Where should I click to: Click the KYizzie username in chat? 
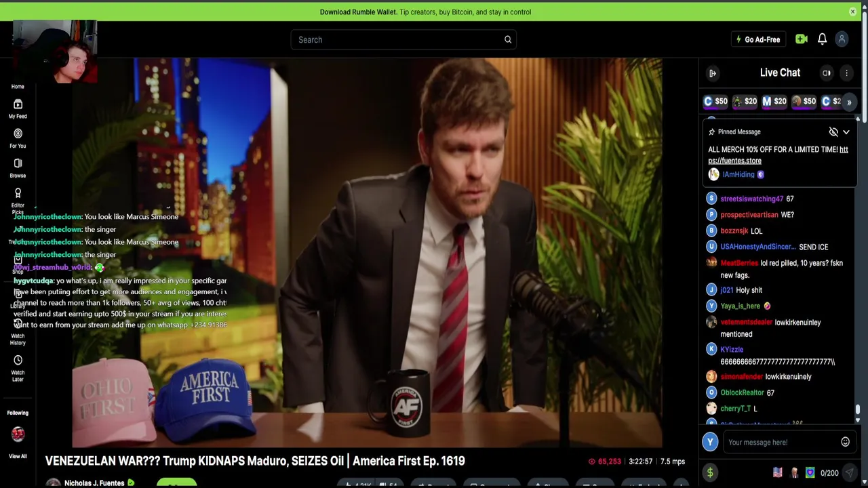[x=732, y=350]
